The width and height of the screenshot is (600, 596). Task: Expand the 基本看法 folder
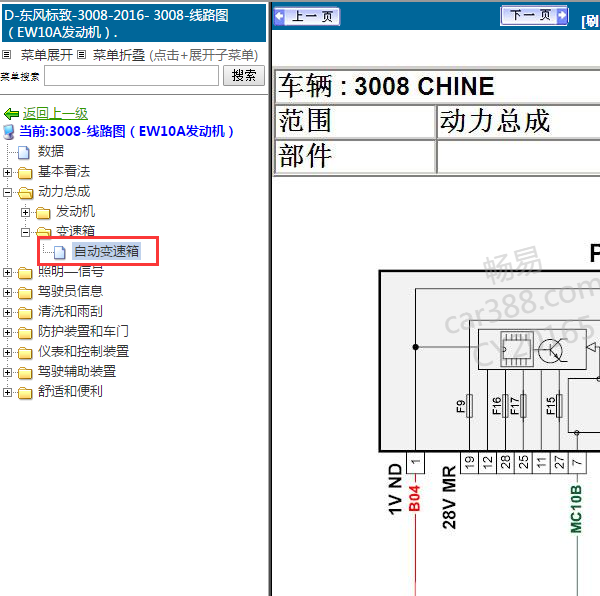click(x=7, y=173)
